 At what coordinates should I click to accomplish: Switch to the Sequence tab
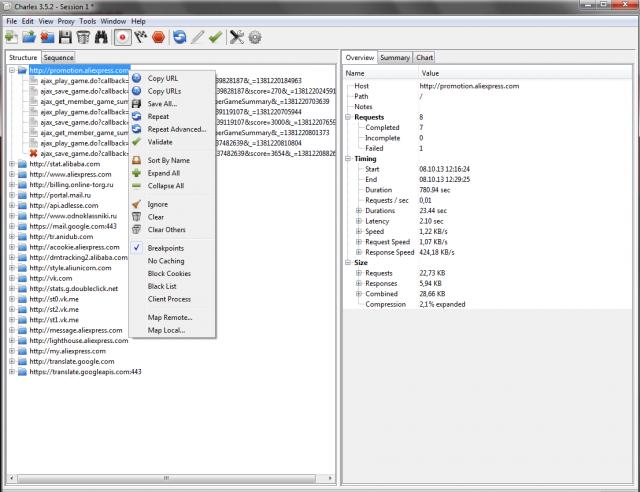(58, 58)
